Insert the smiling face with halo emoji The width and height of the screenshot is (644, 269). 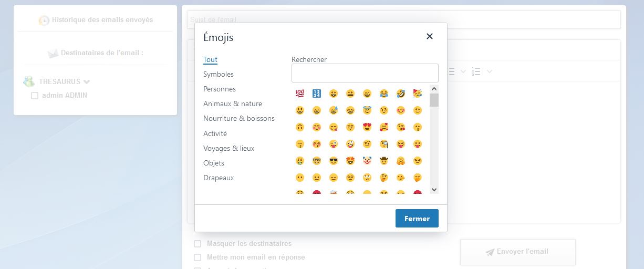(x=367, y=110)
